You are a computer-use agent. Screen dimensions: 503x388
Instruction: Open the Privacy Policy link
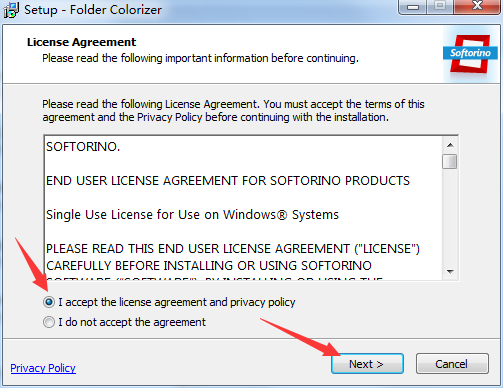[43, 368]
